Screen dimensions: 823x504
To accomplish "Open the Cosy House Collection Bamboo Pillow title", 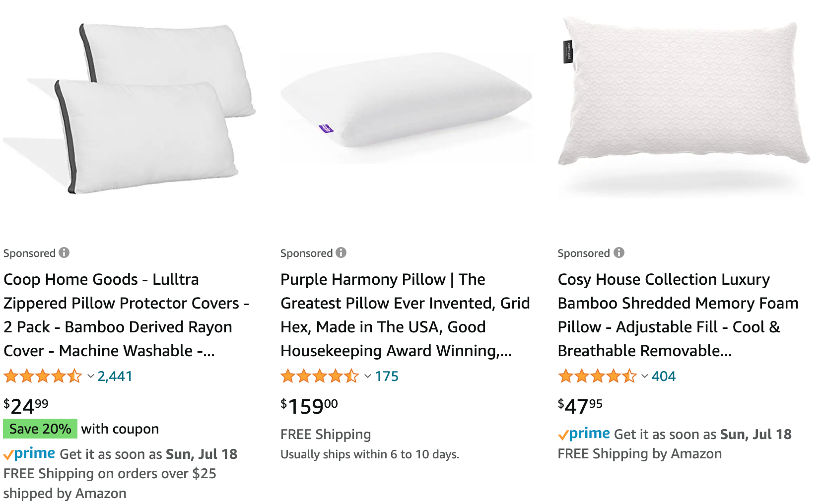I will click(678, 315).
